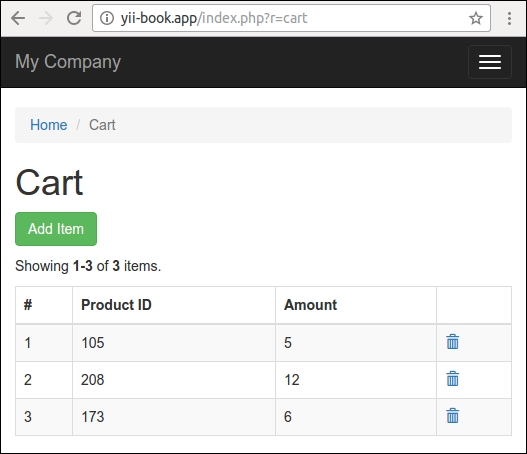Screen dimensions: 527x454
Task: Click the Cart page heading
Action: click(x=49, y=182)
